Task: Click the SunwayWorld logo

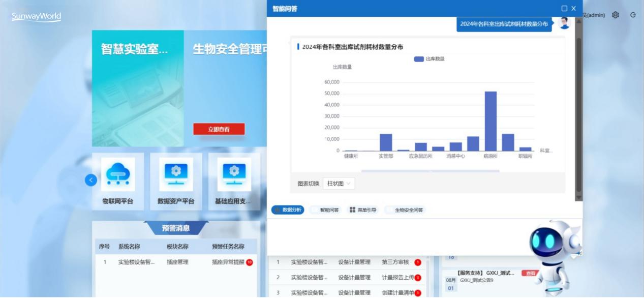Action: 37,17
